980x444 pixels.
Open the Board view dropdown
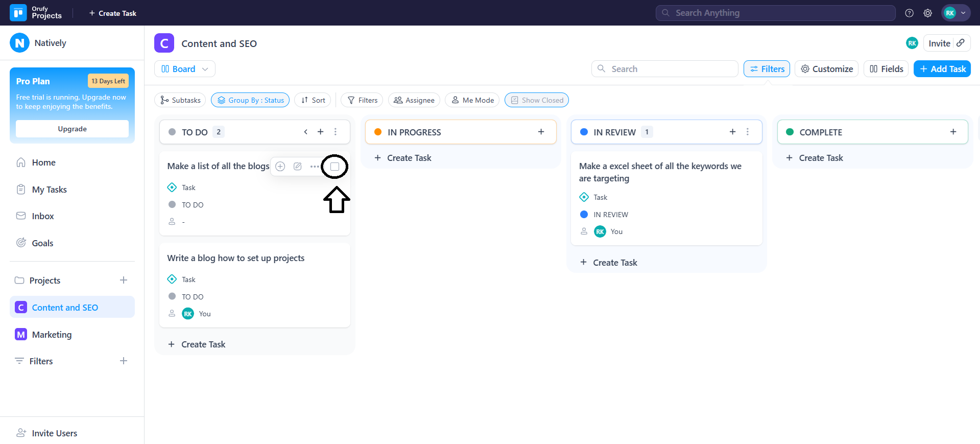tap(184, 69)
